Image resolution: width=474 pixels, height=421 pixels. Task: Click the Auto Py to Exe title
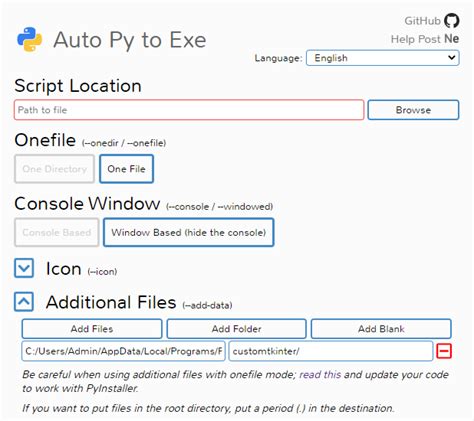point(130,40)
